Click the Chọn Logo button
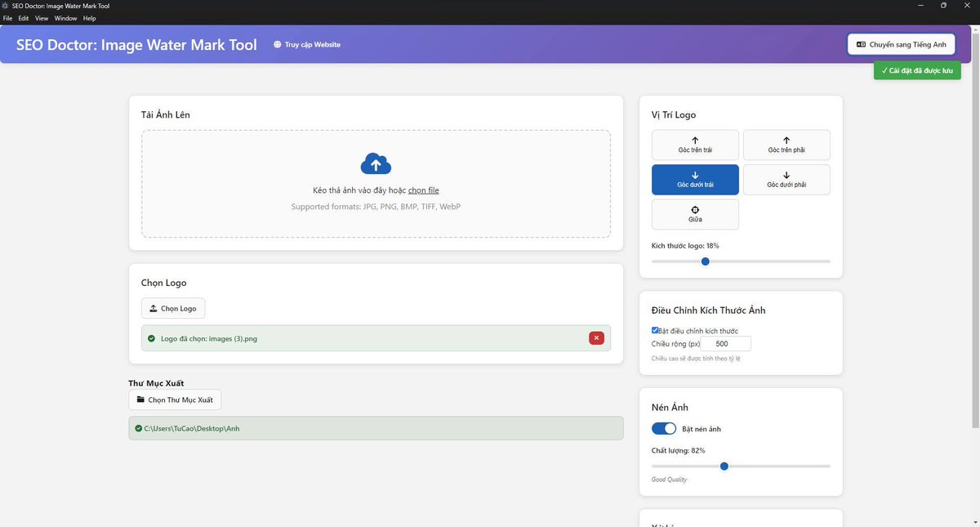This screenshot has width=980, height=527. pos(173,308)
